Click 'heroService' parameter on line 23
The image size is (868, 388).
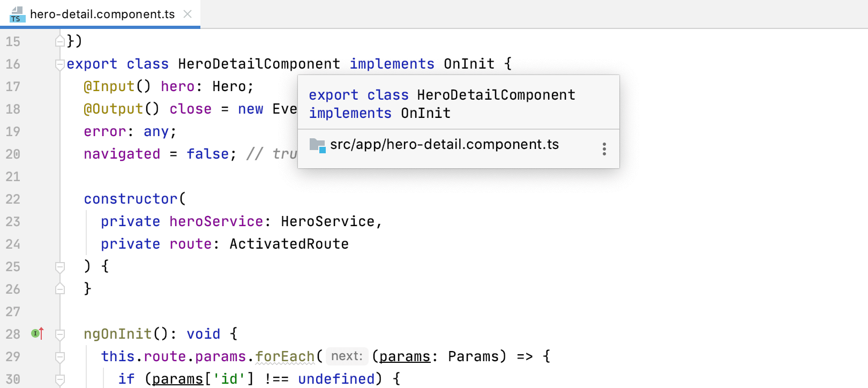216,221
